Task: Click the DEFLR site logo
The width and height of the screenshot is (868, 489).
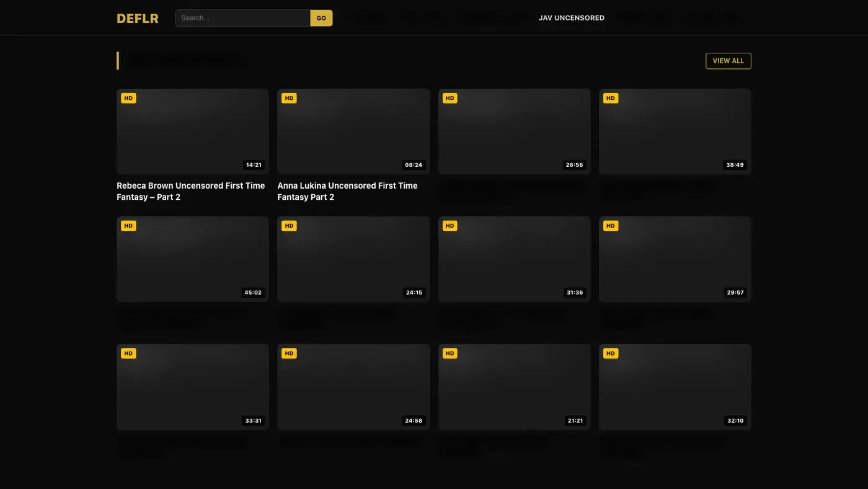Action: [x=138, y=18]
